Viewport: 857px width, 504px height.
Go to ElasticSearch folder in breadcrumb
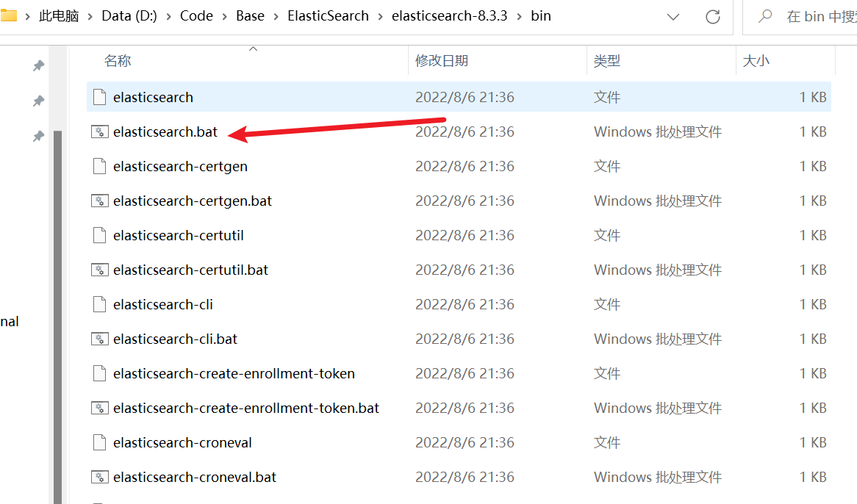coord(329,16)
